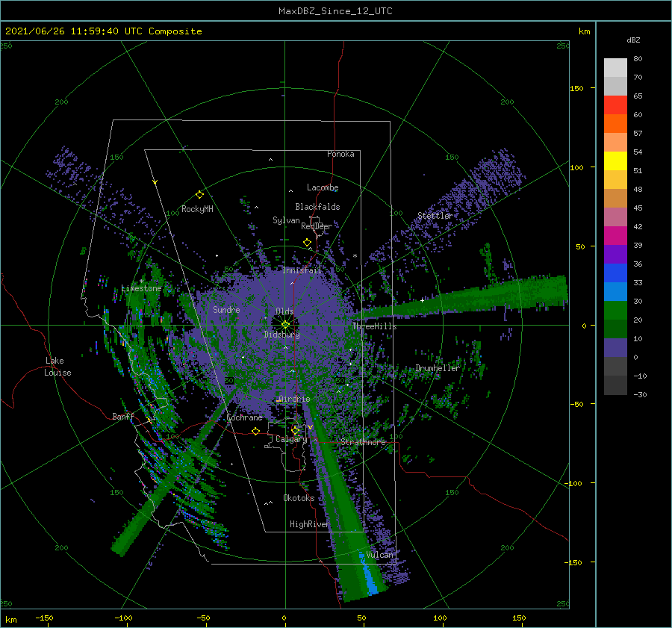Screen dimensions: 672x628
Task: Click the Vulcan label
Action: (x=379, y=555)
